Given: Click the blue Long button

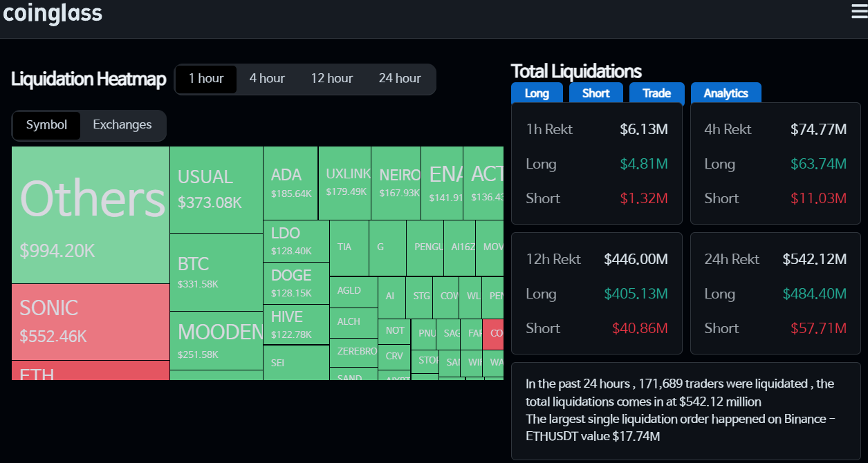Looking at the screenshot, I should pyautogui.click(x=537, y=93).
